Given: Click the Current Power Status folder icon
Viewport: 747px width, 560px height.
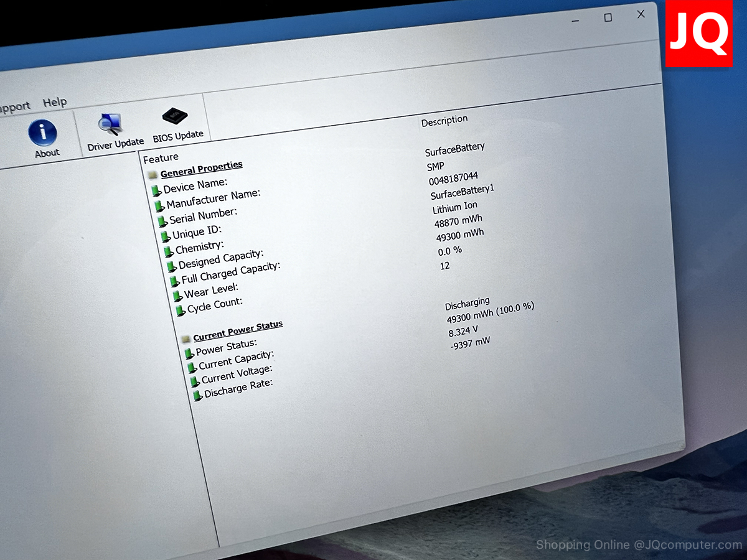Looking at the screenshot, I should point(186,339).
